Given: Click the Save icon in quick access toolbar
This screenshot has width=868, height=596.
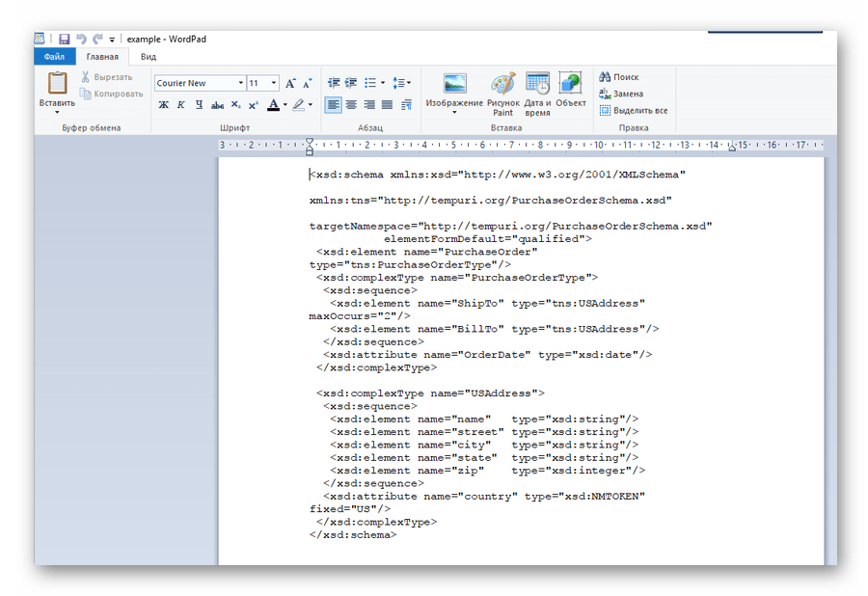Looking at the screenshot, I should 64,40.
